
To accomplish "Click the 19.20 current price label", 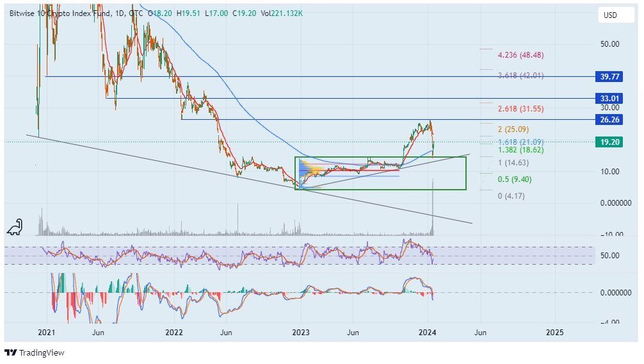I will click(609, 142).
